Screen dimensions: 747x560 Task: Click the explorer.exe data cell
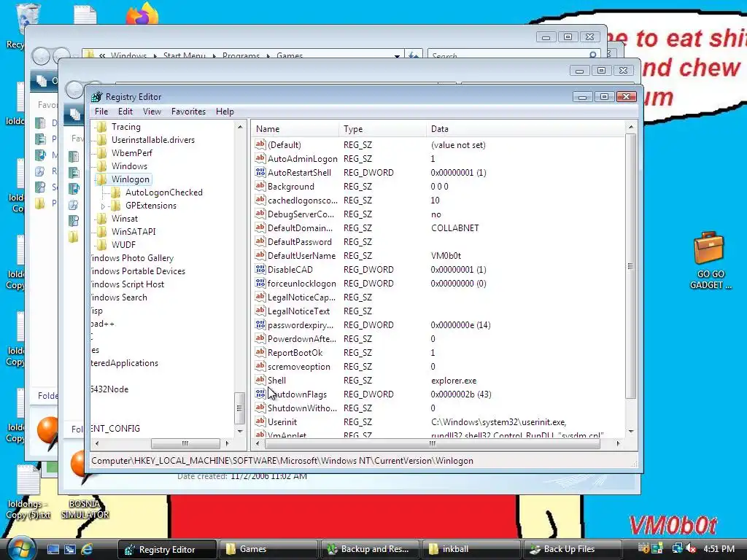pyautogui.click(x=454, y=381)
